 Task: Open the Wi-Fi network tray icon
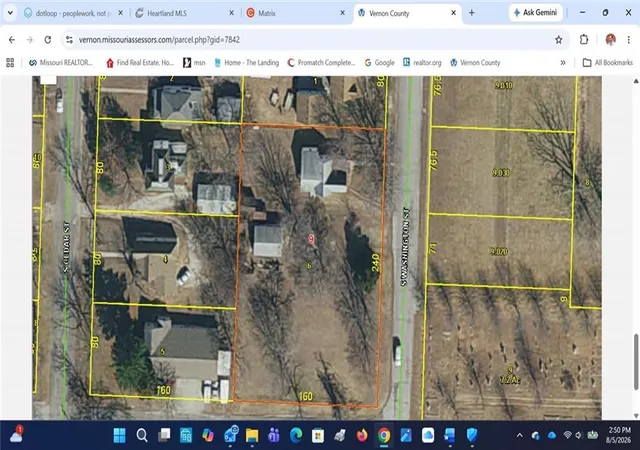click(567, 435)
